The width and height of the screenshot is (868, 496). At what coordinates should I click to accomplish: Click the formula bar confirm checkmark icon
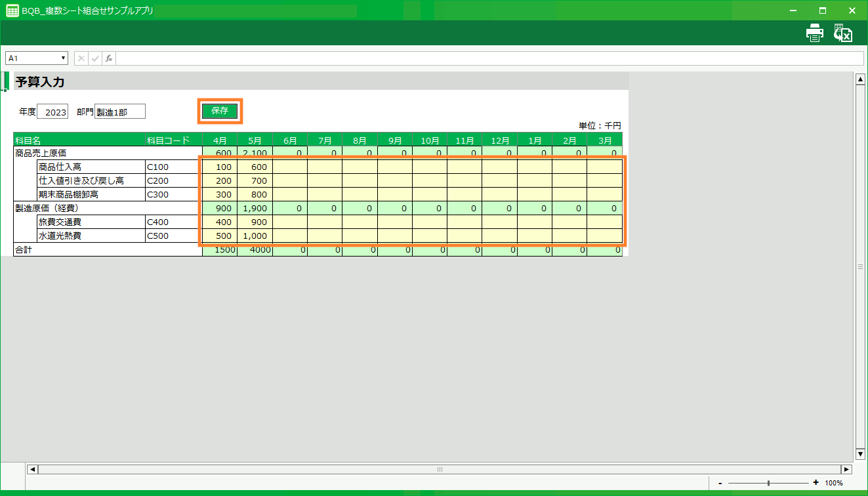click(95, 58)
